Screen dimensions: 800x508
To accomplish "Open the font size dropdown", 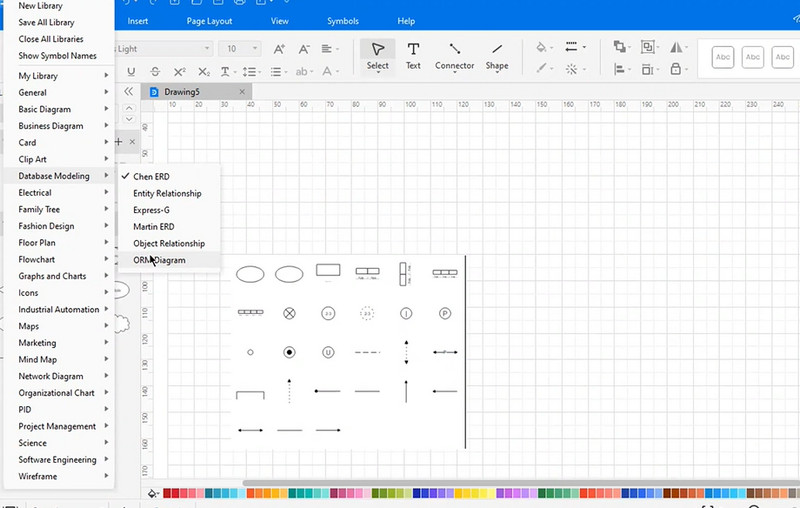I will pos(256,49).
